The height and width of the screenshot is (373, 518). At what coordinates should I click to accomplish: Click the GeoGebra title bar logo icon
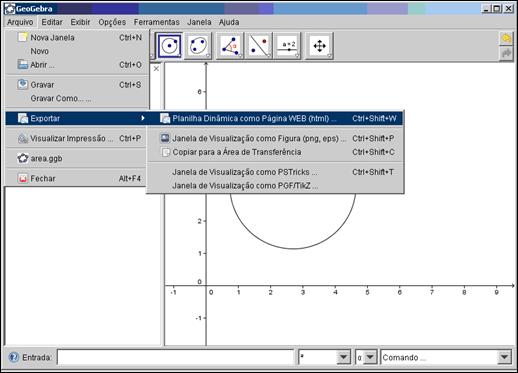click(x=10, y=9)
